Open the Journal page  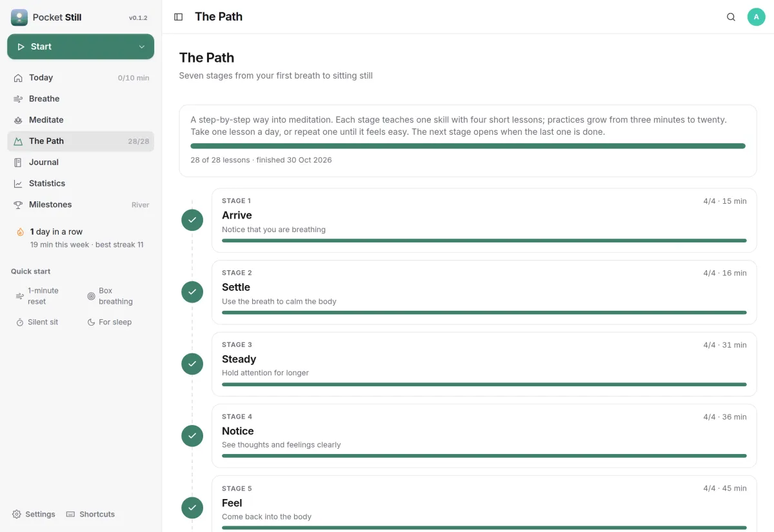81,163
